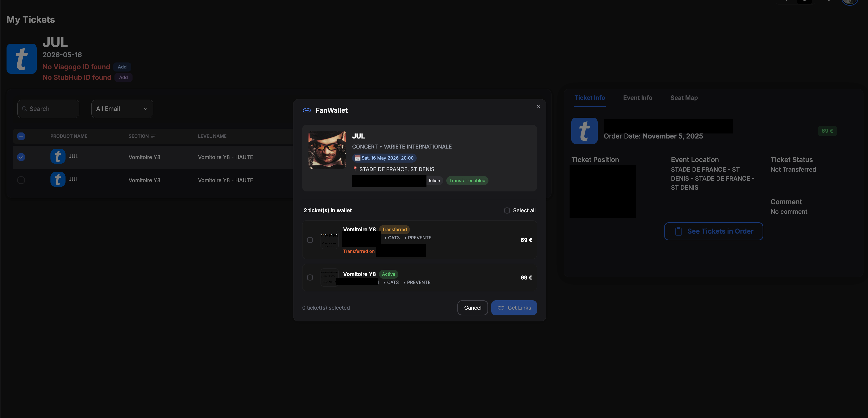Click the Ticketmaster icon beside the JUL event title
The width and height of the screenshot is (868, 418).
point(21,59)
